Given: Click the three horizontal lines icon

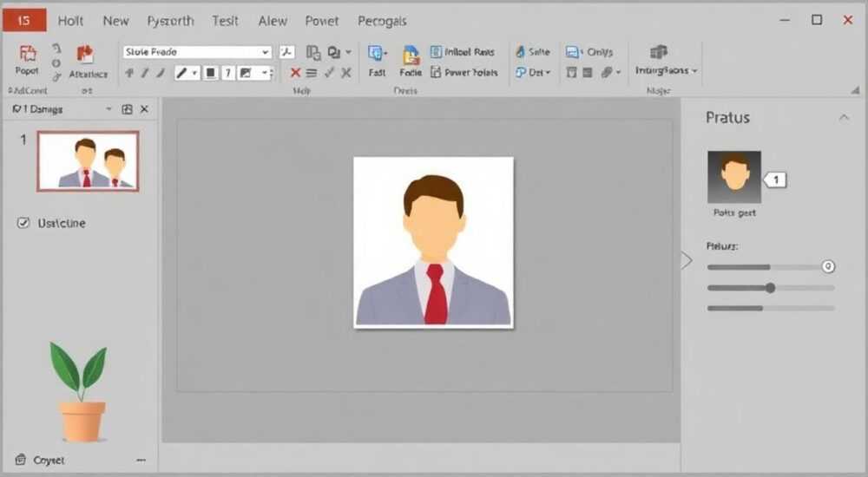Looking at the screenshot, I should pos(312,73).
